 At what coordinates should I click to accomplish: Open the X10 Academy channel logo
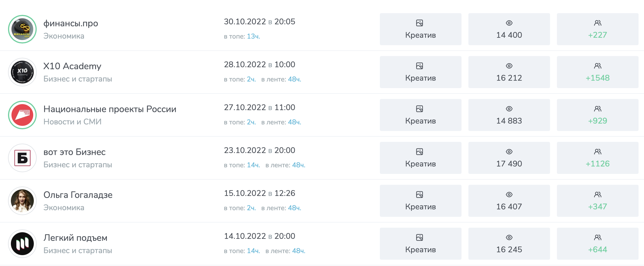(x=22, y=72)
